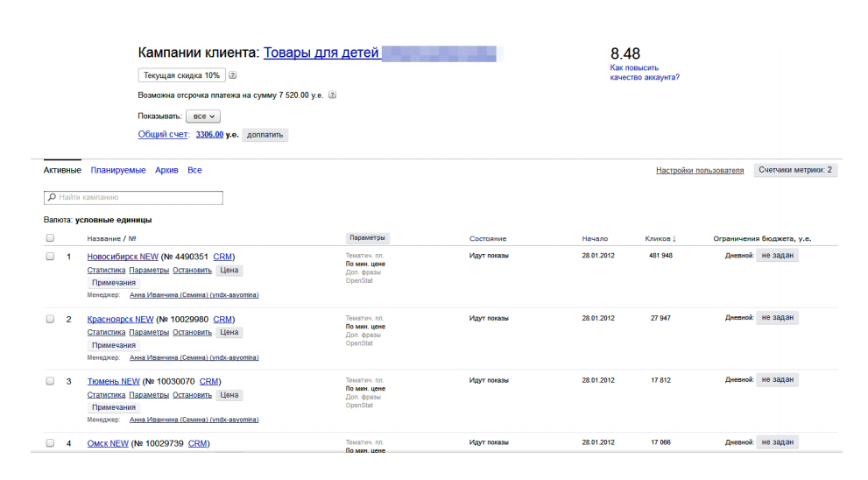Image resolution: width=868 pixels, height=480 pixels.
Task: Open CRM link for Новосибирск NEW
Action: (x=222, y=257)
